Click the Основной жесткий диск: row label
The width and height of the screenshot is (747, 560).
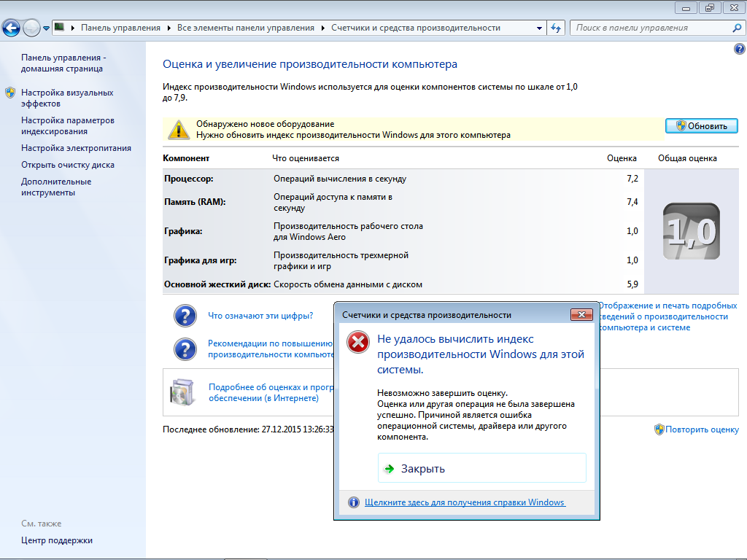click(217, 284)
